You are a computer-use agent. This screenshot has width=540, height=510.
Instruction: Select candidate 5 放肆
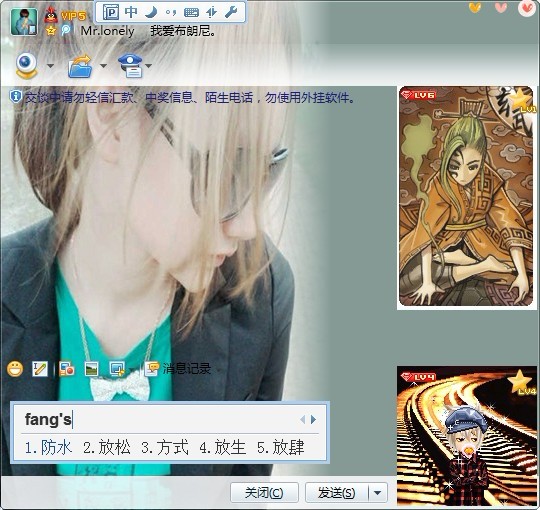(x=281, y=447)
